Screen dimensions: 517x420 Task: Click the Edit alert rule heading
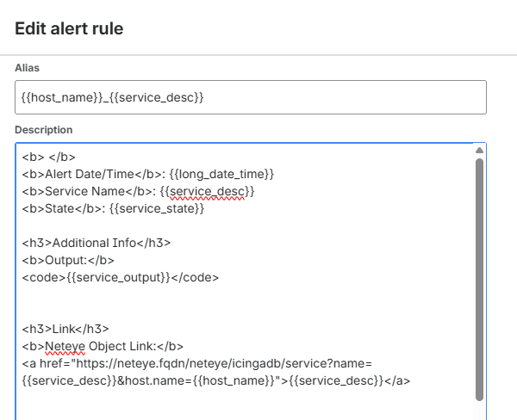[69, 28]
